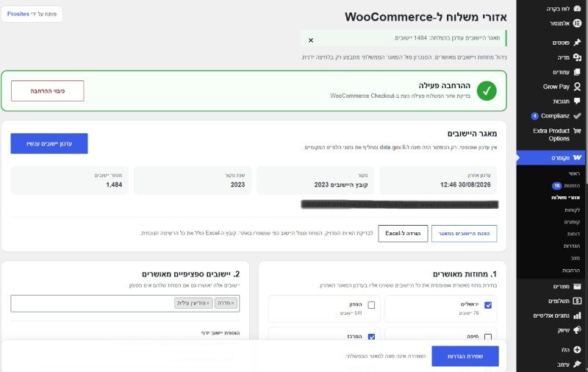The height and width of the screenshot is (372, 588).
Task: Click שמירת הגדרות save button
Action: click(465, 357)
